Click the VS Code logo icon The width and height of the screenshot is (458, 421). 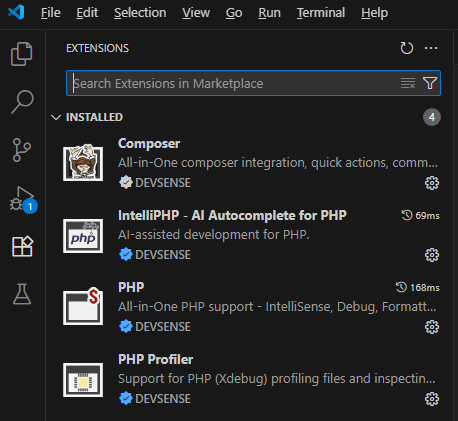[16, 12]
